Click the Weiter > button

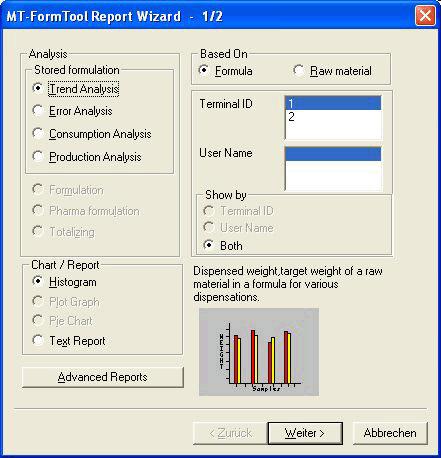coord(305,433)
